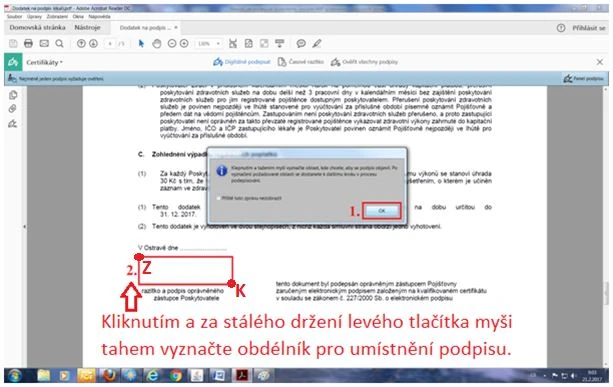Image resolution: width=613 pixels, height=387 pixels.
Task: Open Signatures panel icon in left sidebar
Action: (x=13, y=124)
